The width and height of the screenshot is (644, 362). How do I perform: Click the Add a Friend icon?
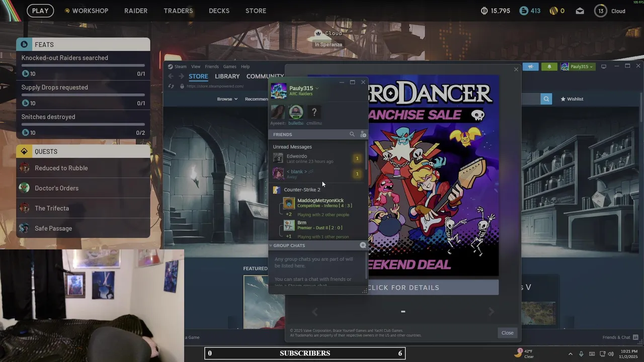point(363,134)
